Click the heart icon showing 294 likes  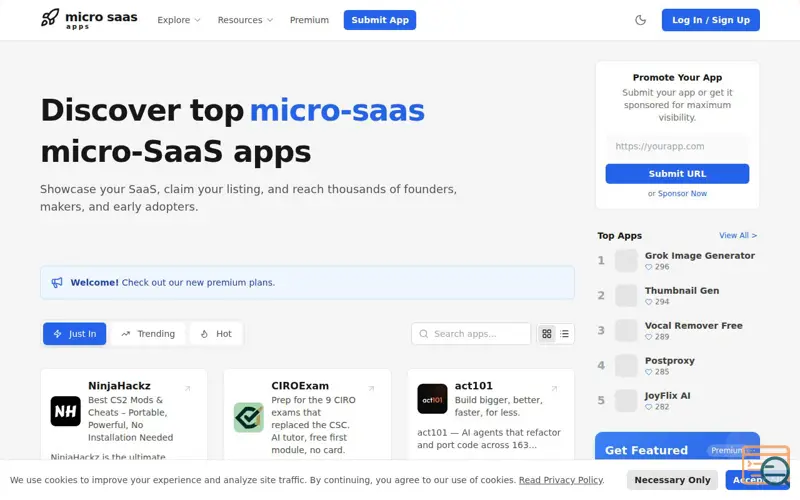pos(648,302)
